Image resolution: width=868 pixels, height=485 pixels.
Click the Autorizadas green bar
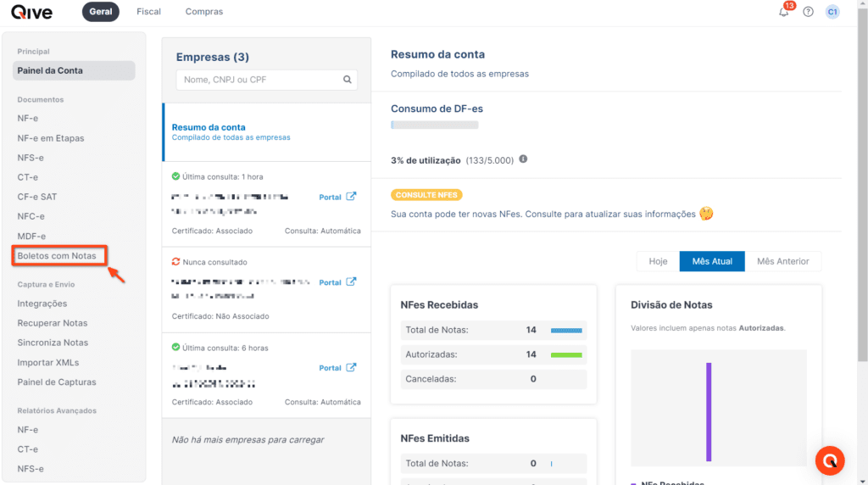[x=566, y=355]
